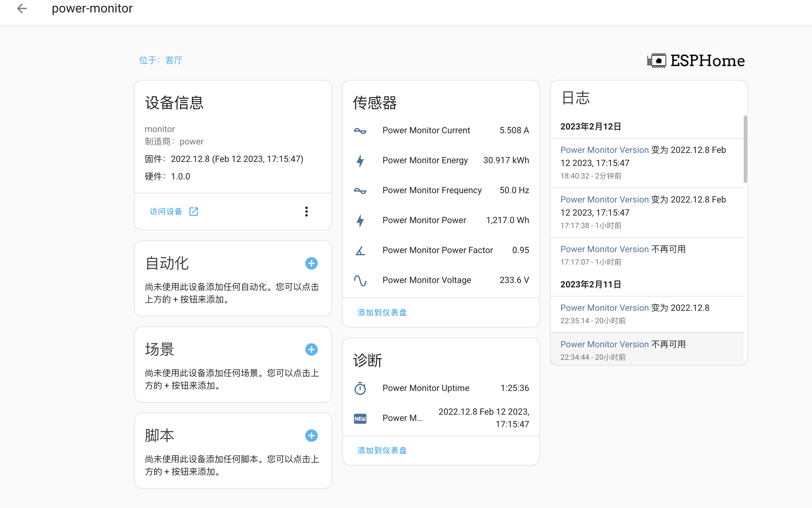Click the Power Monitor Energy bolt icon
Viewport: 812px width, 508px height.
coord(360,161)
